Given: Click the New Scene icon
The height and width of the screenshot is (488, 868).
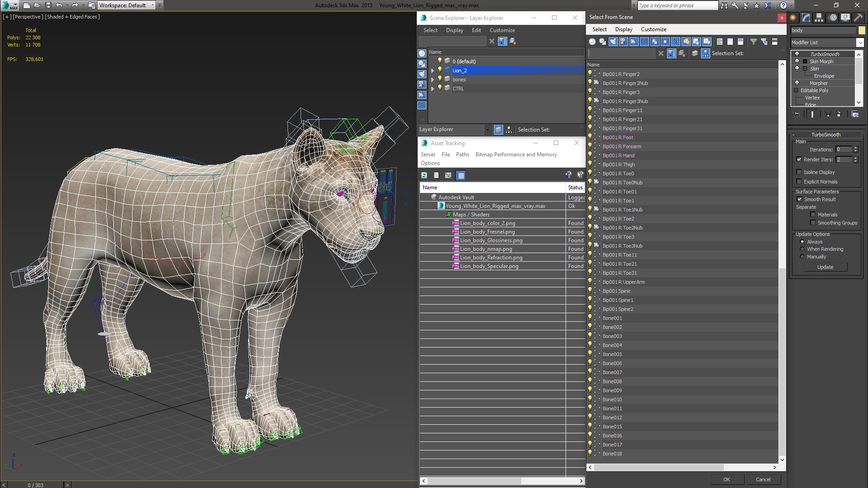Looking at the screenshot, I should pyautogui.click(x=26, y=5).
